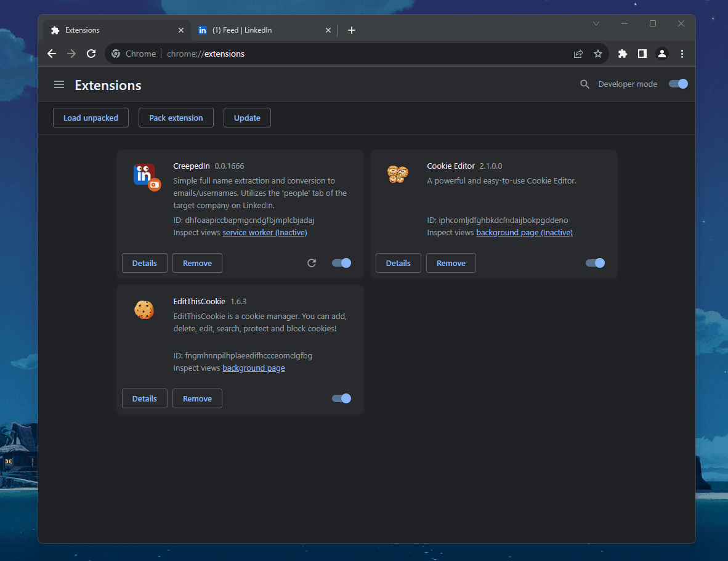
Task: Reload the current page
Action: pos(91,54)
